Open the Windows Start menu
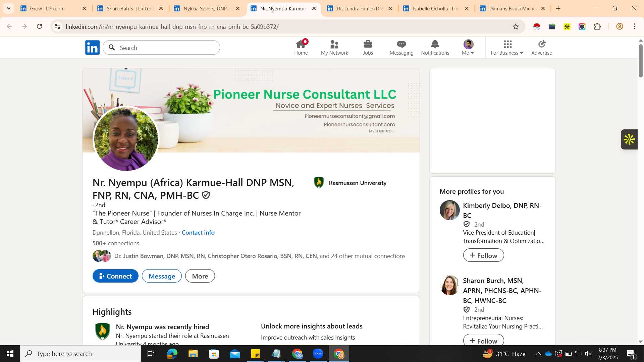This screenshot has height=362, width=644. [10, 354]
